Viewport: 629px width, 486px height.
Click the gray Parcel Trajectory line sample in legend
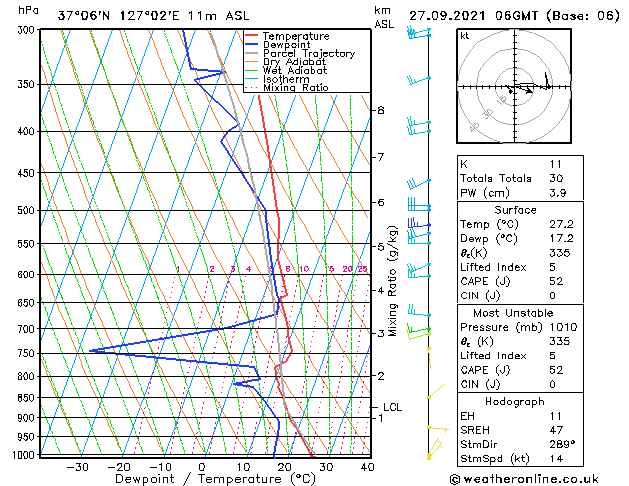pyautogui.click(x=252, y=53)
